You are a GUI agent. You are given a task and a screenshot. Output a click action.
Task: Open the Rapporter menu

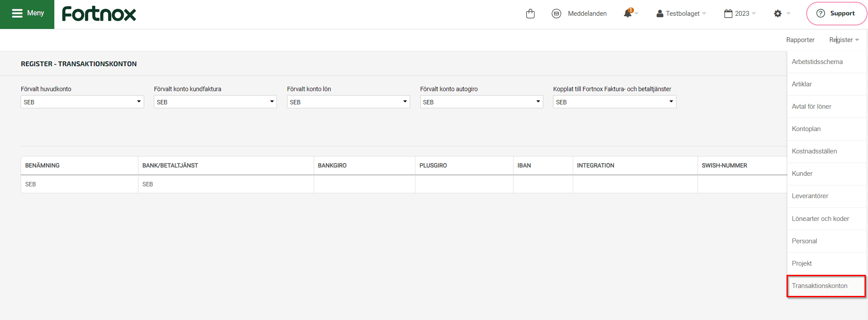coord(800,40)
